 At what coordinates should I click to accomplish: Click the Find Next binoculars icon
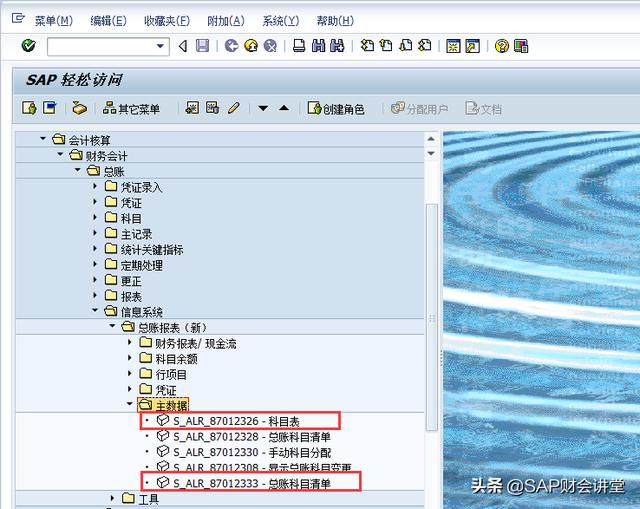[x=337, y=46]
